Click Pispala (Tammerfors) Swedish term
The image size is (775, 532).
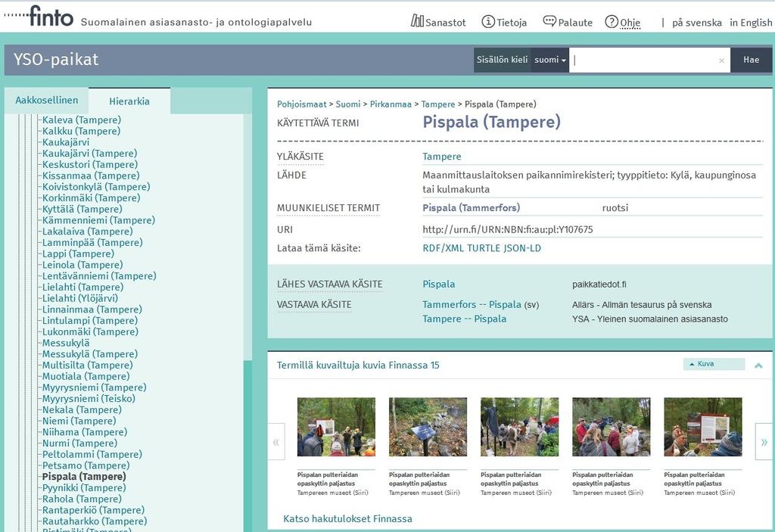[x=471, y=207]
